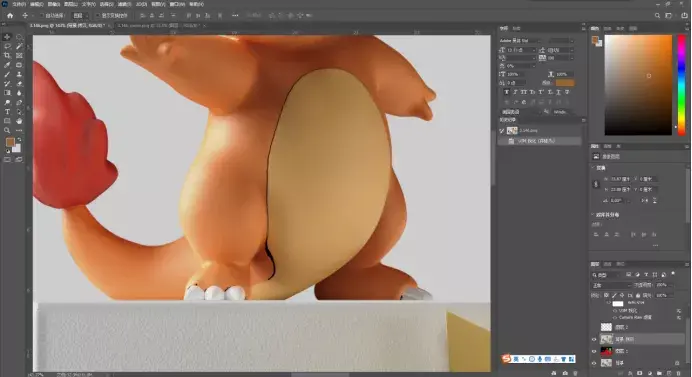692x377 pixels.
Task: Select the Dodge tool
Action: pos(7,102)
